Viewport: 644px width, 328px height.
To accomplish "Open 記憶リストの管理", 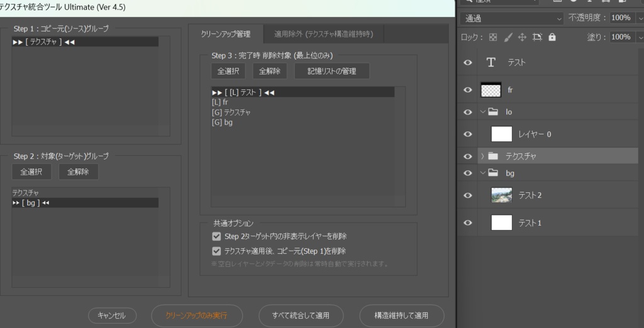I will click(332, 71).
